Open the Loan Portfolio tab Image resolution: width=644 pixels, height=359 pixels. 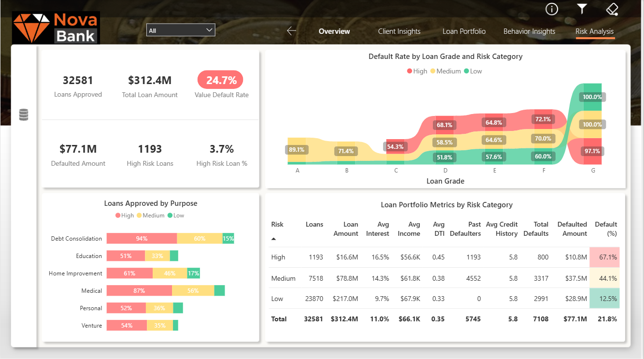(464, 31)
